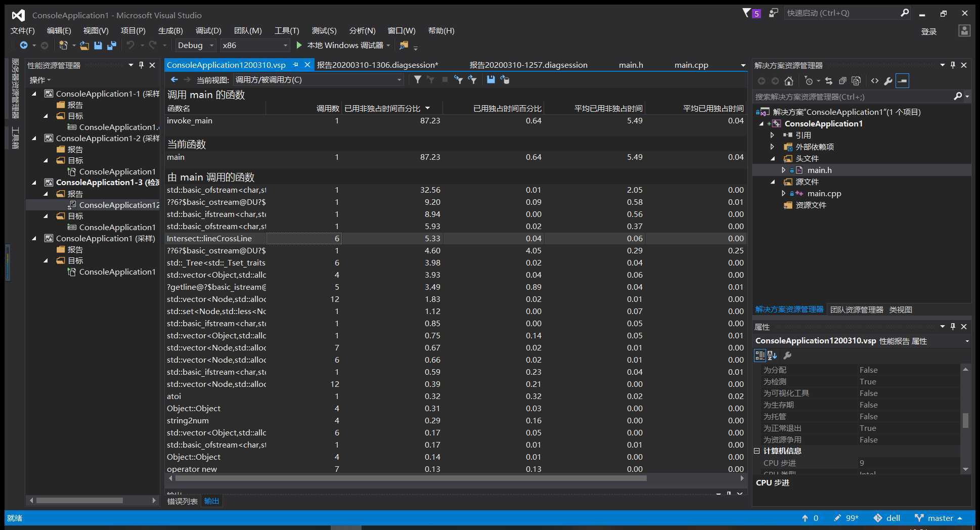Click the Save single-disk icon
The width and height of the screenshot is (980, 530).
coord(98,46)
